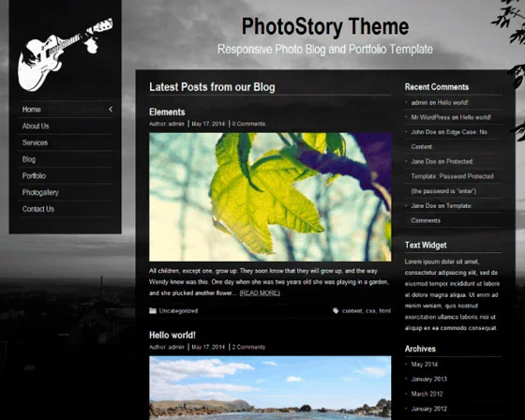The height and width of the screenshot is (420, 525).
Task: Click the tag icon beside content
Action: click(336, 311)
